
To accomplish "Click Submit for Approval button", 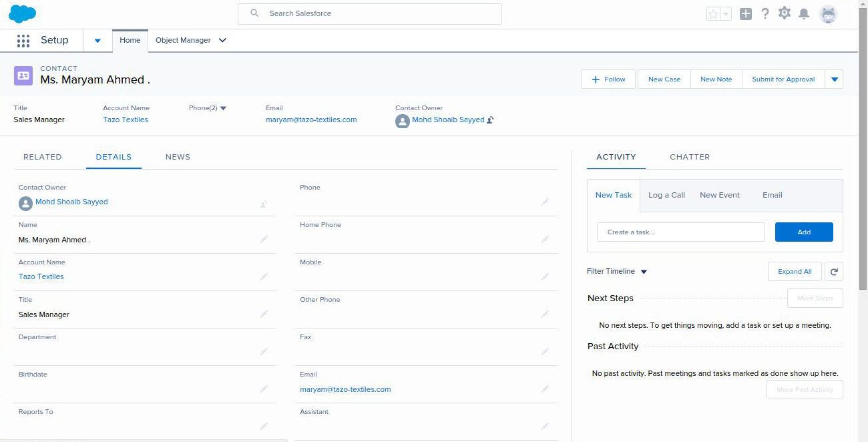I will tap(783, 79).
